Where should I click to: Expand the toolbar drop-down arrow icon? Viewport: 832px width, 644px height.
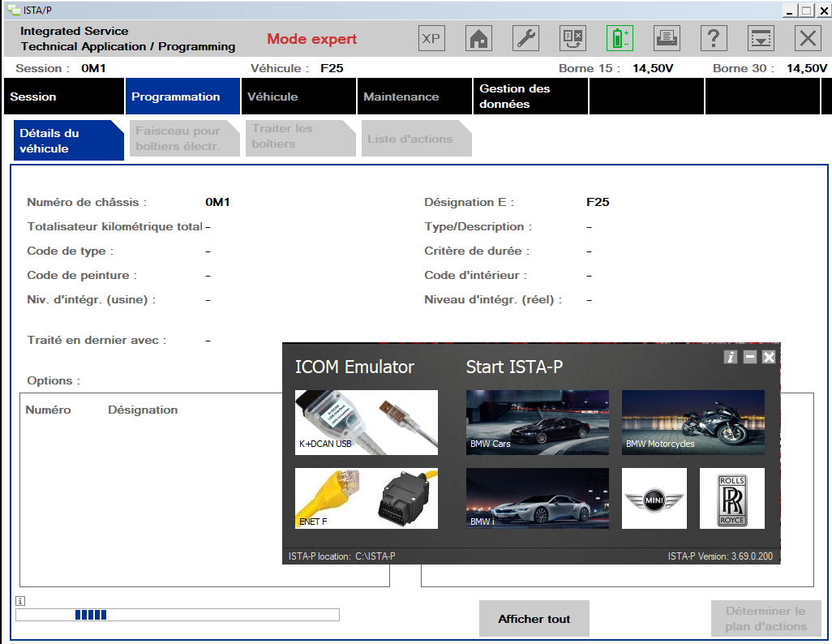(760, 39)
